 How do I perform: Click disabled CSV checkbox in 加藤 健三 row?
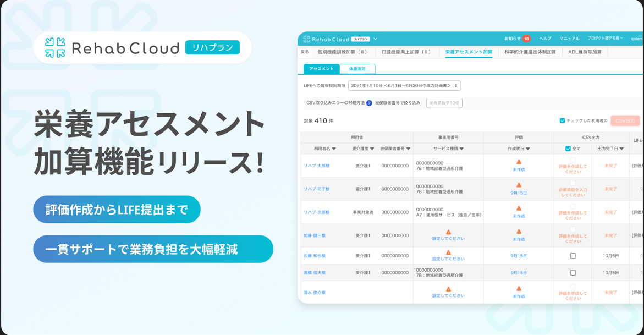click(x=573, y=230)
